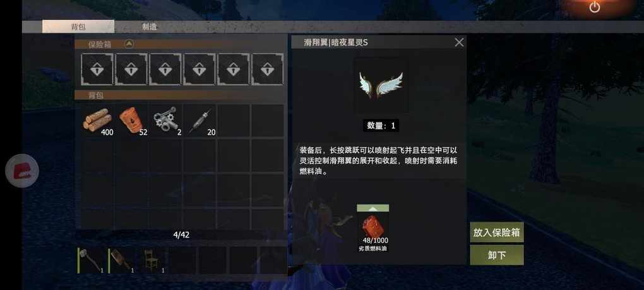This screenshot has height=290, width=644.
Task: Tap the red floating recorder button
Action: (x=22, y=171)
